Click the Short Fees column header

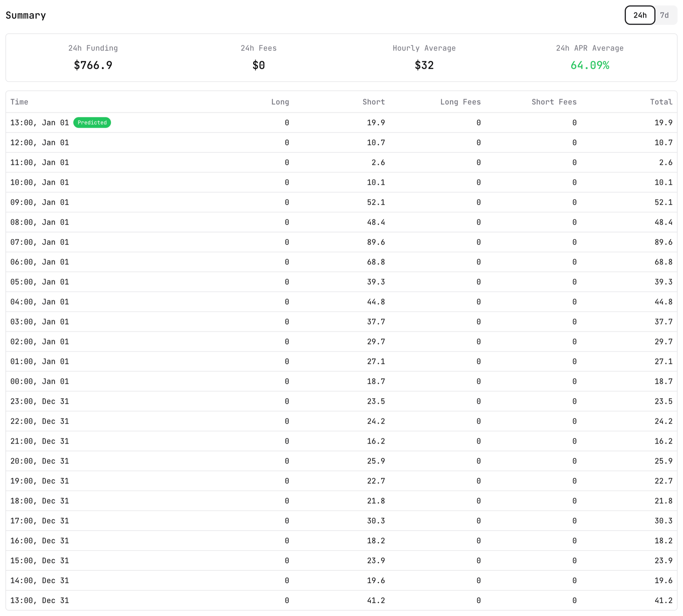[x=553, y=102]
